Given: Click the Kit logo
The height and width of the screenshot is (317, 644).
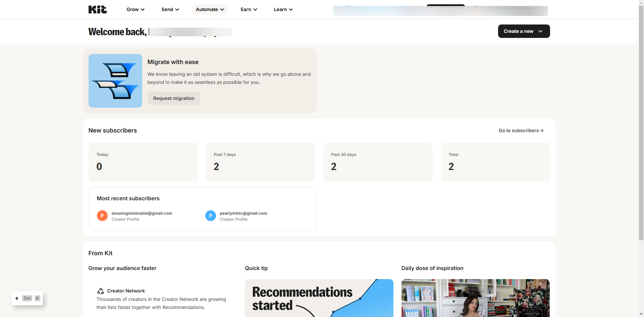Looking at the screenshot, I should (98, 9).
